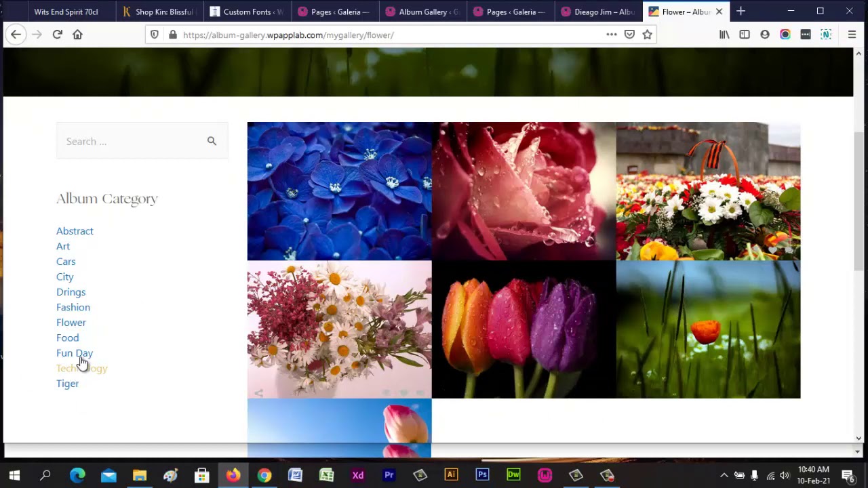This screenshot has width=868, height=488.
Task: Show hidden system tray icons
Action: (x=724, y=475)
